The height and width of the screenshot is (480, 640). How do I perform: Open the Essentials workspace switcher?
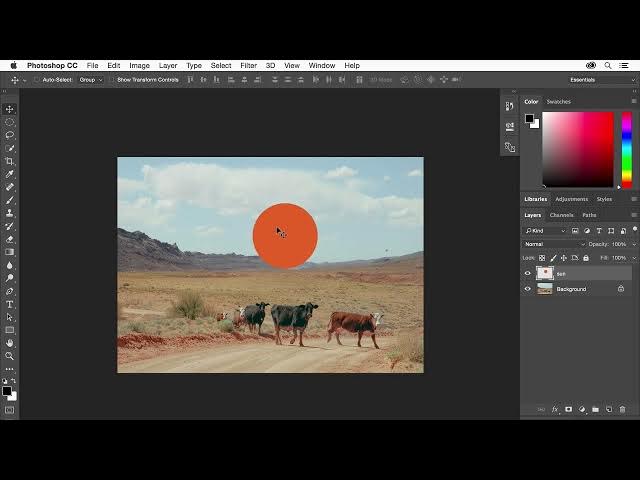[x=601, y=79]
